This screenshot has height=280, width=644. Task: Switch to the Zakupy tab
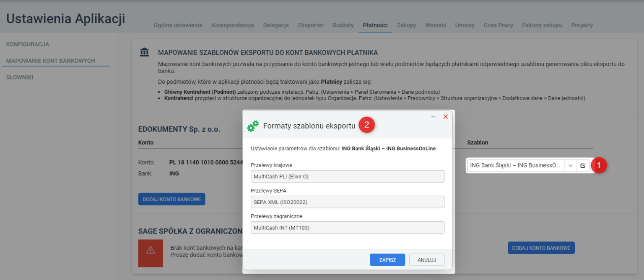tap(406, 25)
